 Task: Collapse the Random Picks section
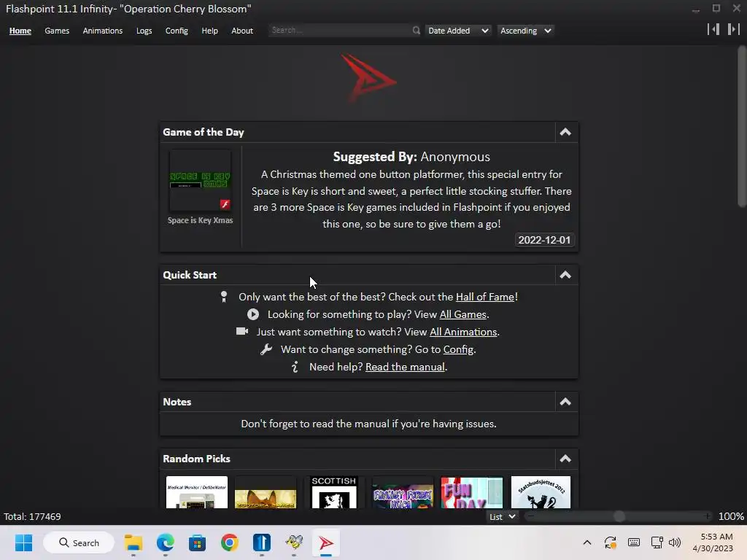click(x=565, y=459)
